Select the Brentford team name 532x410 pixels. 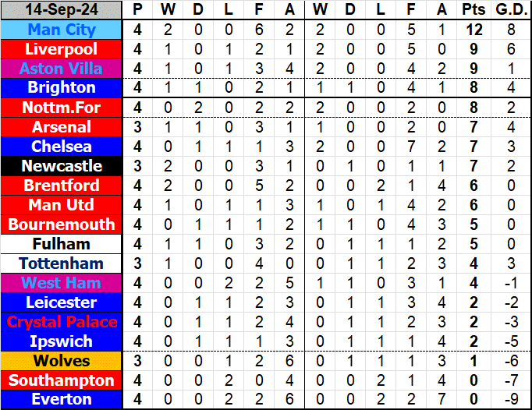click(x=62, y=185)
